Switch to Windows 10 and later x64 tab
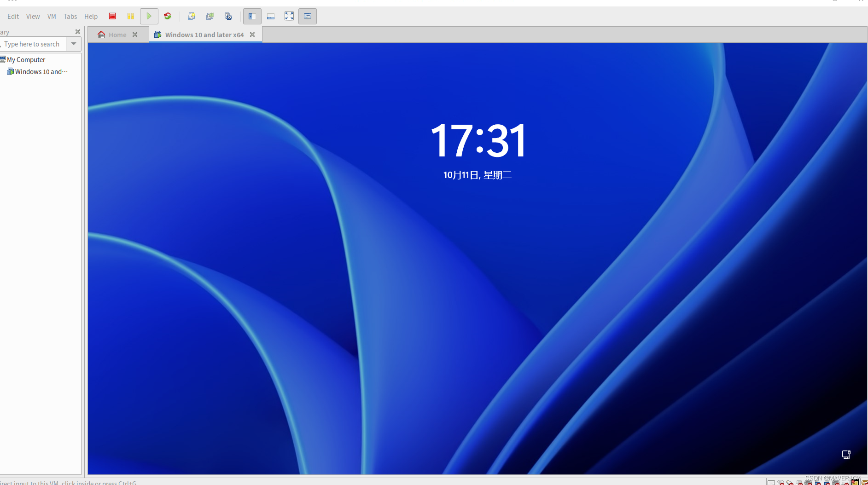 click(x=204, y=35)
